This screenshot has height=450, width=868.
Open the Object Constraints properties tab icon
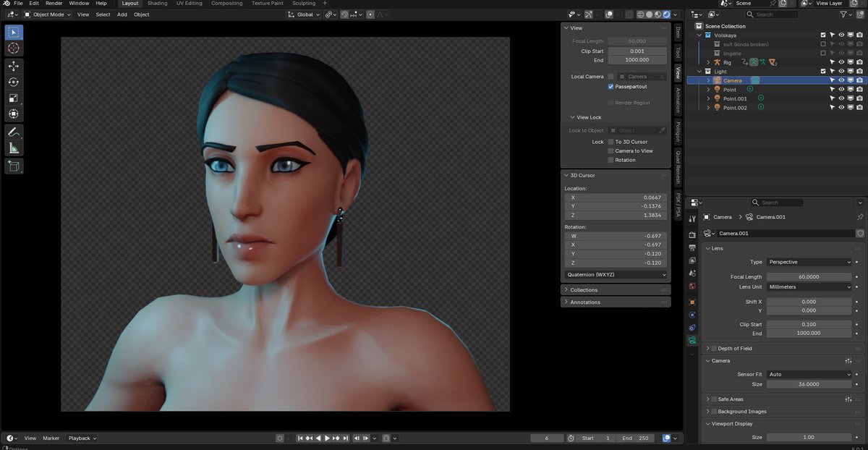coord(692,328)
